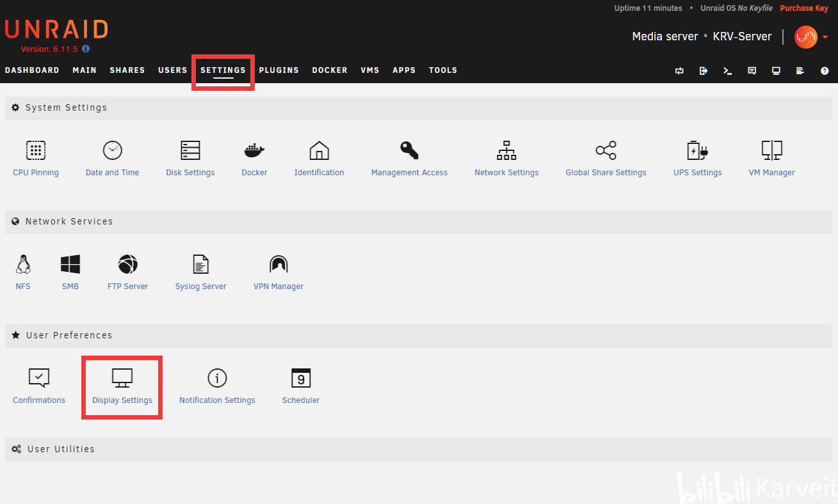Go to the Users tab

click(x=173, y=70)
